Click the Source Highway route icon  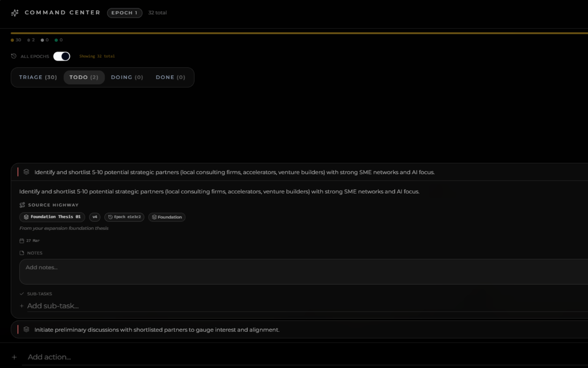[22, 205]
